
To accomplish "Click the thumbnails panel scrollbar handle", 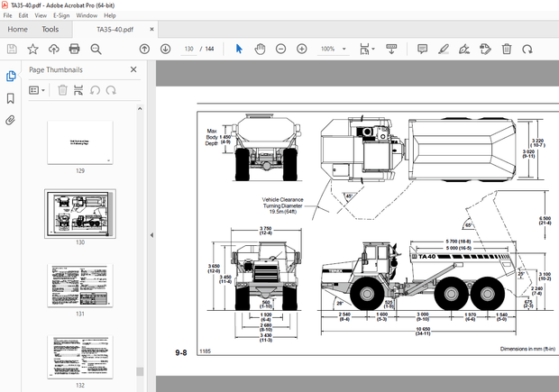I will click(x=140, y=371).
